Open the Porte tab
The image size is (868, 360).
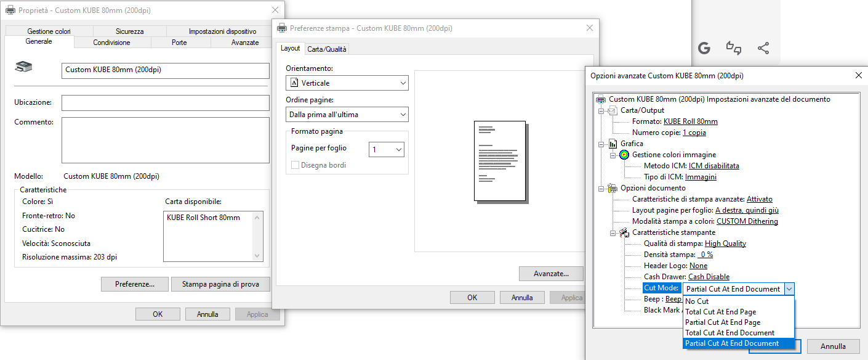point(179,43)
